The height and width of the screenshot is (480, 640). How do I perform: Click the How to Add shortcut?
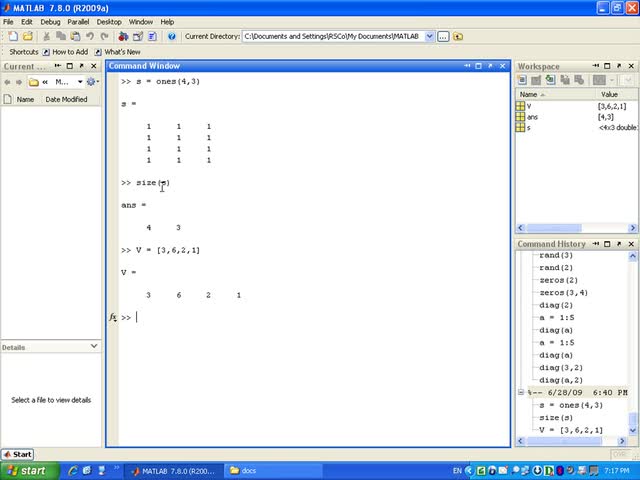tap(65, 52)
